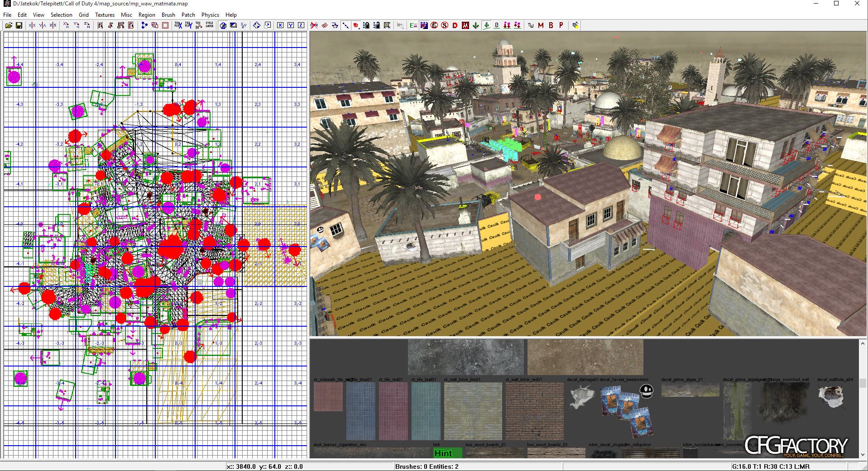Viewport: 868px width, 471px height.
Task: Rotate selection around the Z axis
Action: [x=87, y=25]
